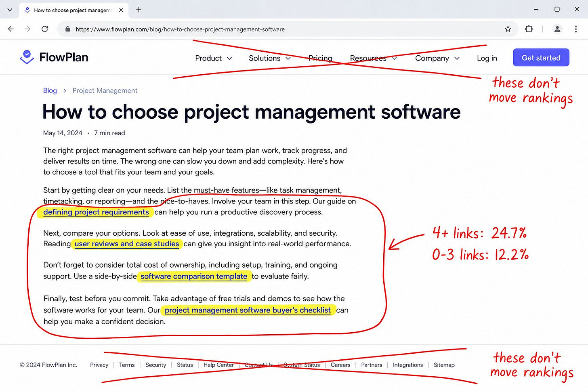Click the browser forward arrow
Viewport: 588px width, 392px height.
click(27, 29)
